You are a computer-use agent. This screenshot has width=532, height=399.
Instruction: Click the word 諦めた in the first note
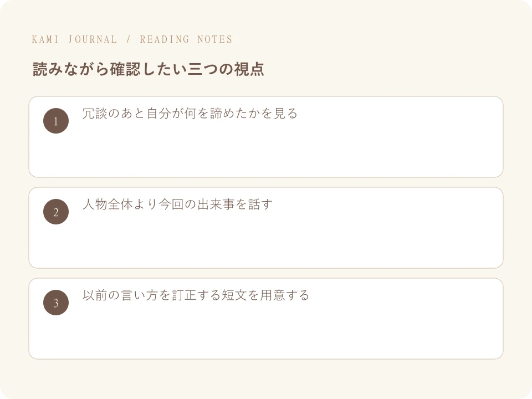[x=228, y=113]
